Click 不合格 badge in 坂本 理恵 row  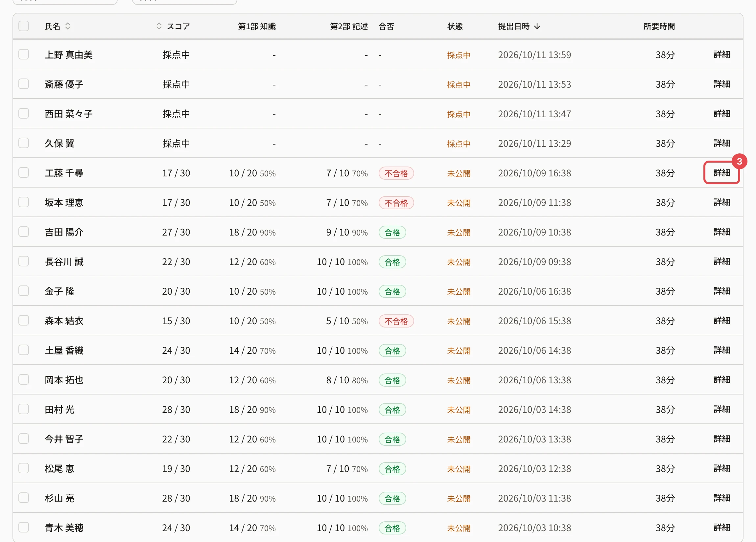(x=396, y=203)
